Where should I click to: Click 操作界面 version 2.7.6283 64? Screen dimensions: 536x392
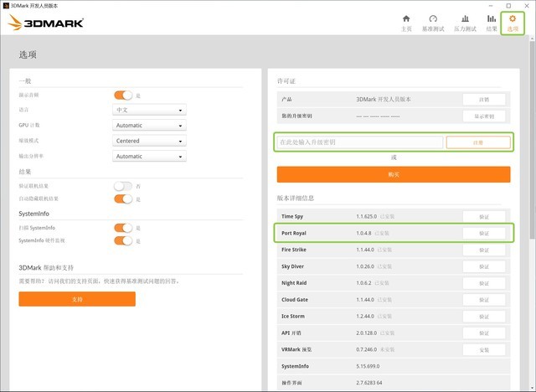pos(369,383)
